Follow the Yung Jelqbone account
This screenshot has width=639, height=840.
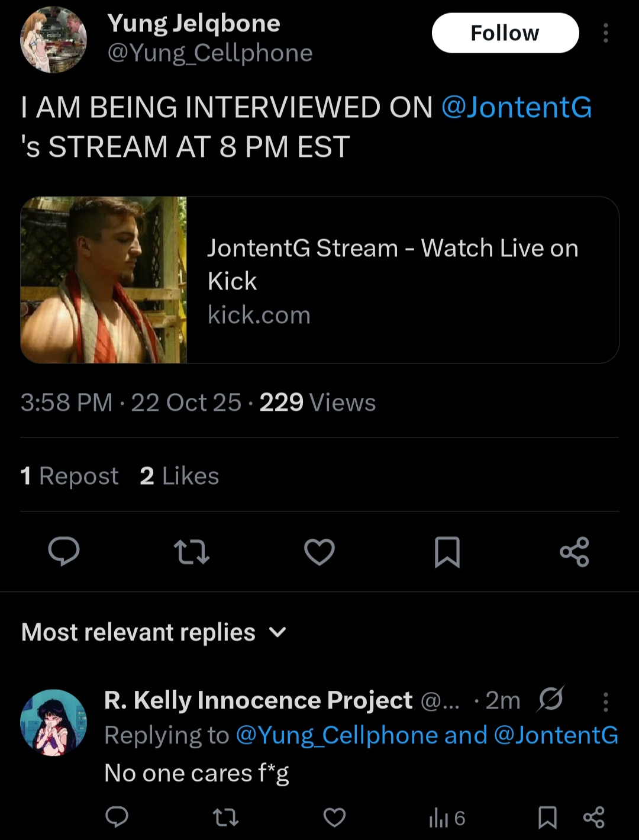[x=505, y=33]
